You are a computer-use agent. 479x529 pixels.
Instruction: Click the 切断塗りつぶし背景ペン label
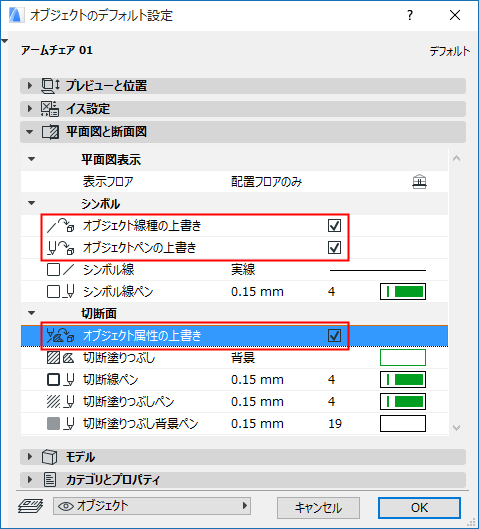click(x=140, y=423)
